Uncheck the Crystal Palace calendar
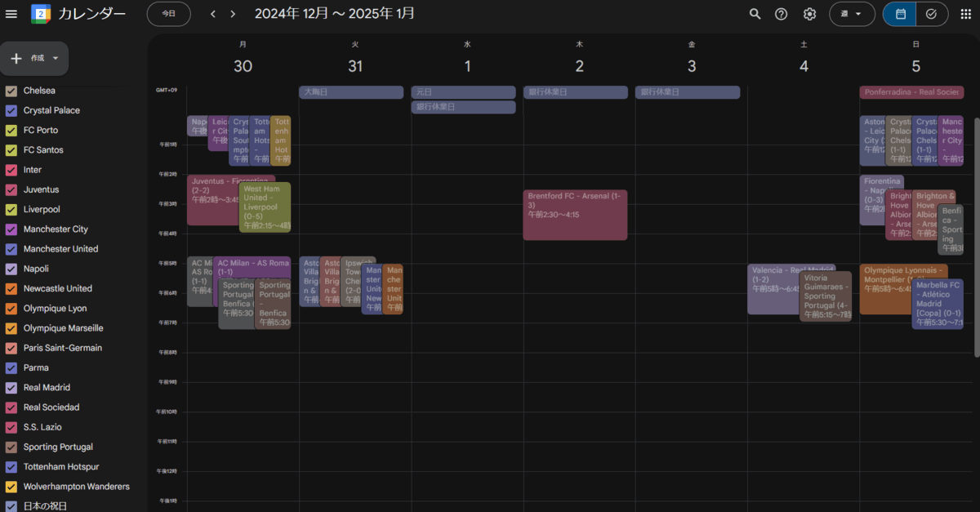 11,110
